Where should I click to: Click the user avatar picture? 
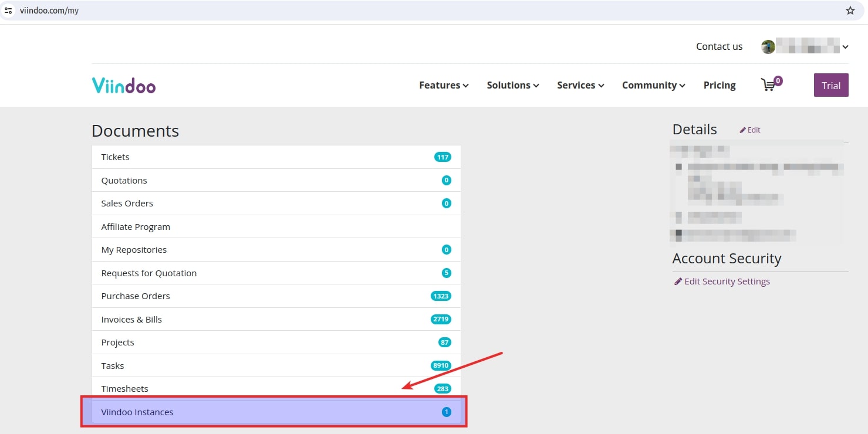tap(768, 47)
